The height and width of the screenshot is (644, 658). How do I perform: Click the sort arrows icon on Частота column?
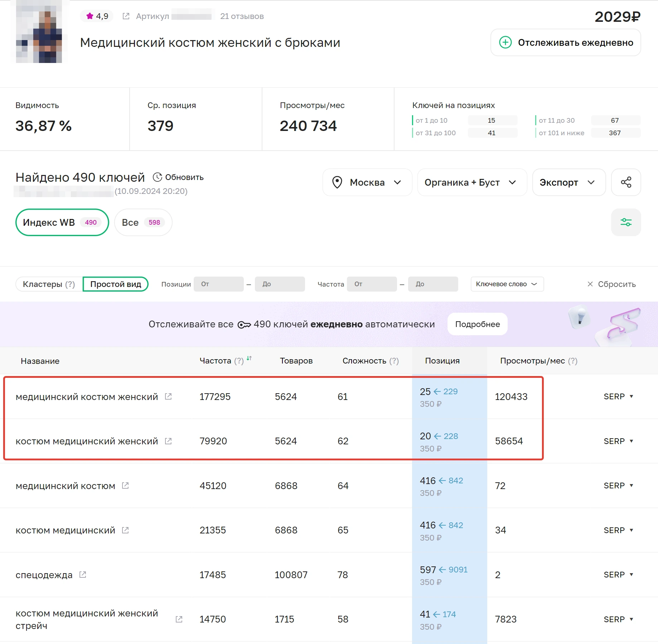pyautogui.click(x=249, y=358)
